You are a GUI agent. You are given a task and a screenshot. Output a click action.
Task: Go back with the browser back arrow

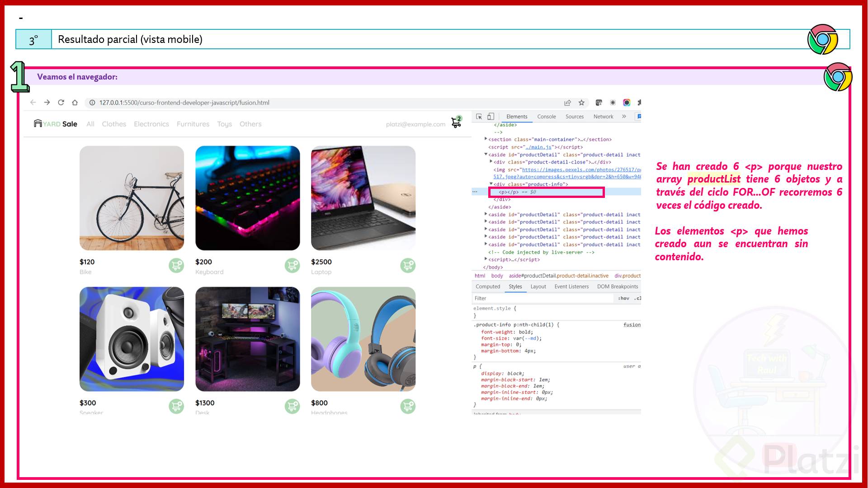click(x=33, y=103)
